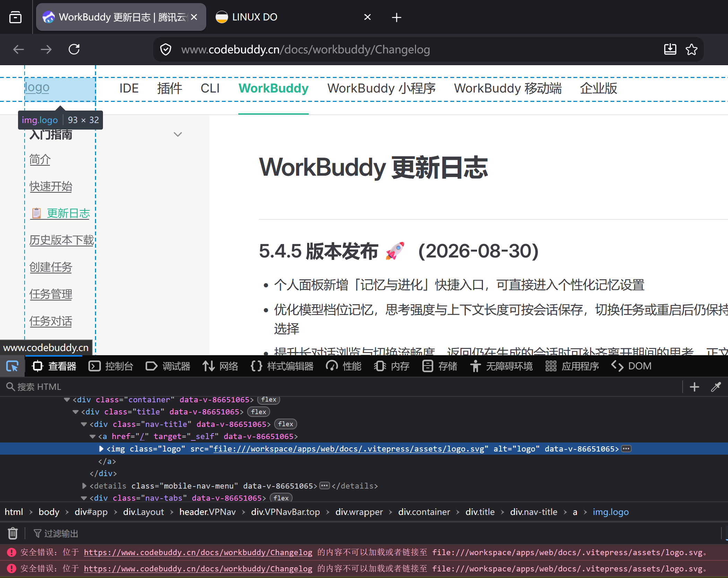Open the WorkBuddy 小程序 tab
728x578 pixels.
381,88
